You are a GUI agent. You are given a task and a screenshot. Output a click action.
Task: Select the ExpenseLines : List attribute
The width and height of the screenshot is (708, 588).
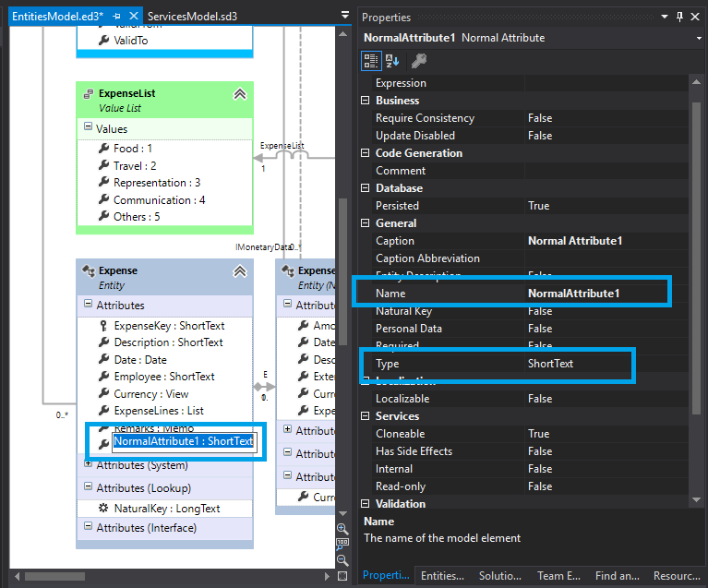(x=159, y=411)
